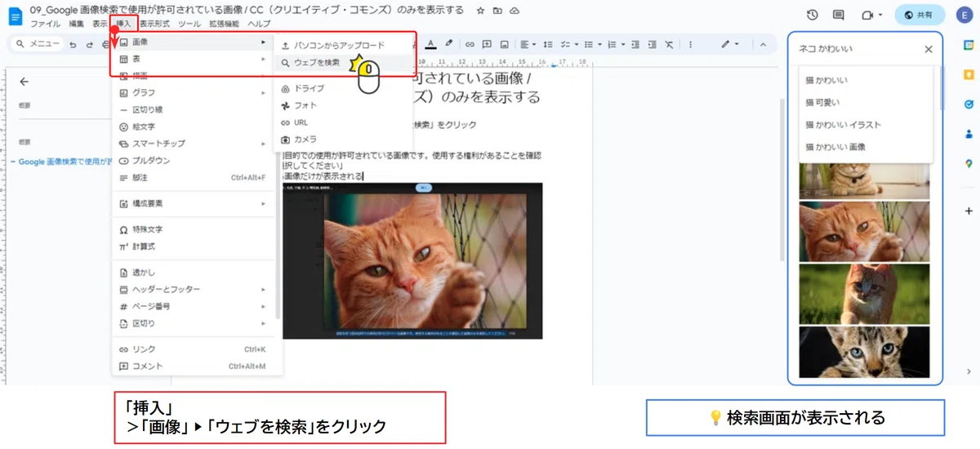
Task: Open Google Calendar in side panel
Action: [x=969, y=44]
